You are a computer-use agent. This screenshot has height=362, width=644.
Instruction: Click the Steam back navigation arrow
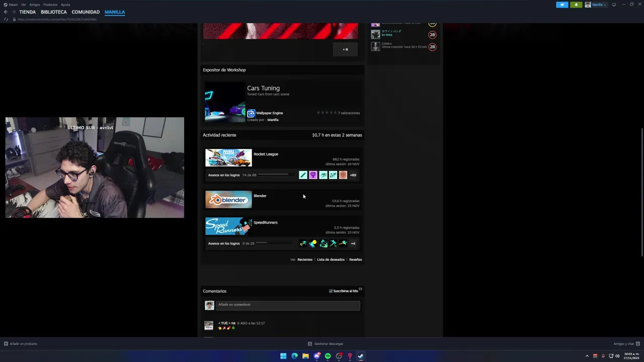point(6,12)
